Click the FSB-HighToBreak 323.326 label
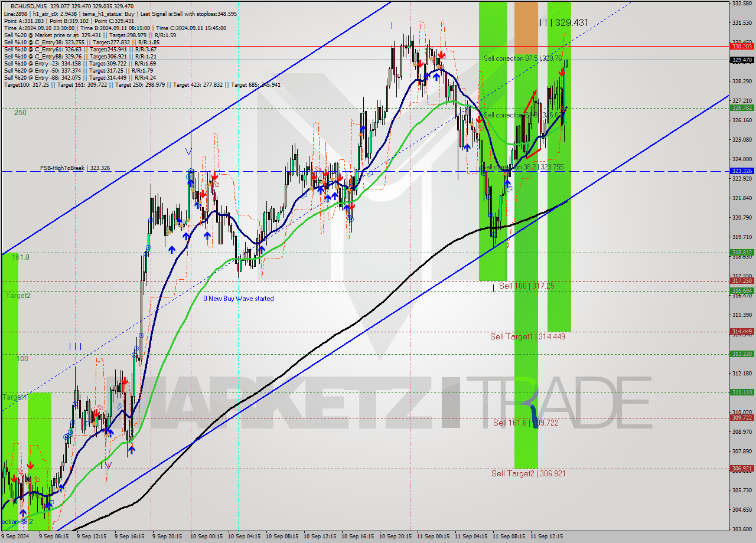The height and width of the screenshot is (543, 756). 75,168
